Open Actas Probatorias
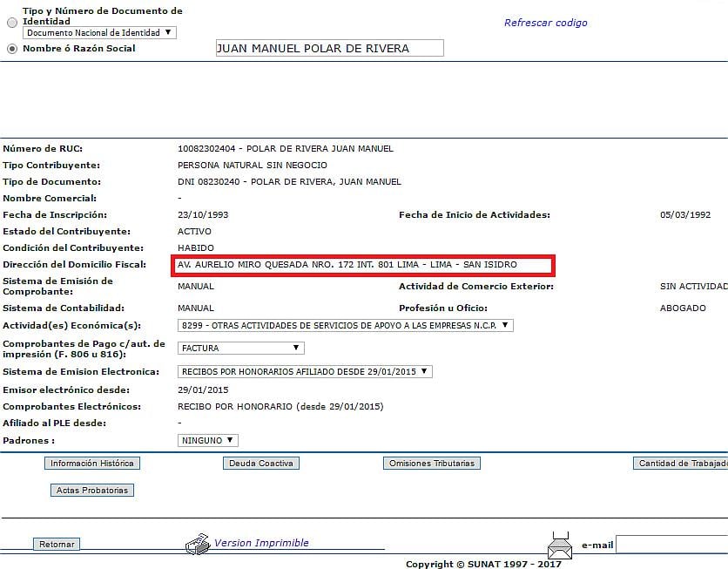This screenshot has height=569, width=728. coord(92,491)
